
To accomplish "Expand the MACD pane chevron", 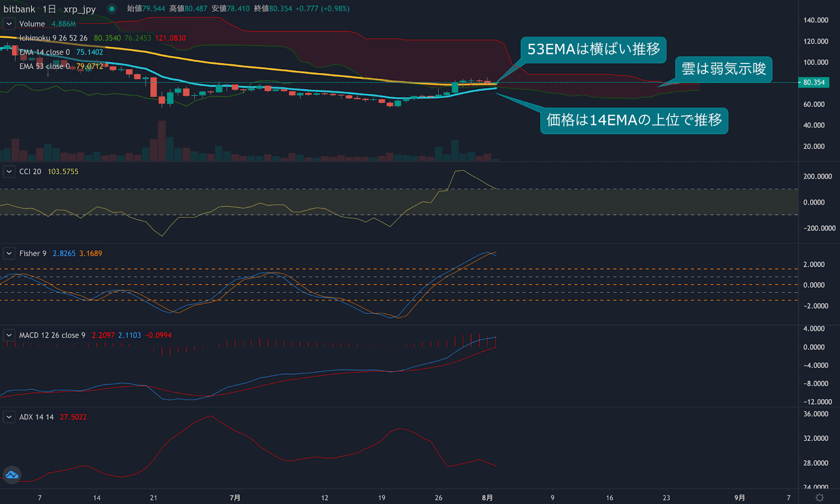I will 8,335.
